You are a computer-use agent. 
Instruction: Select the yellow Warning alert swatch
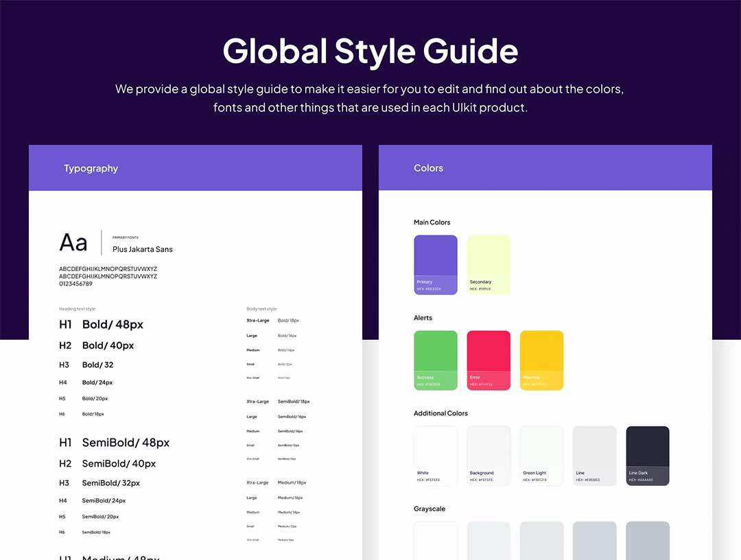(541, 360)
